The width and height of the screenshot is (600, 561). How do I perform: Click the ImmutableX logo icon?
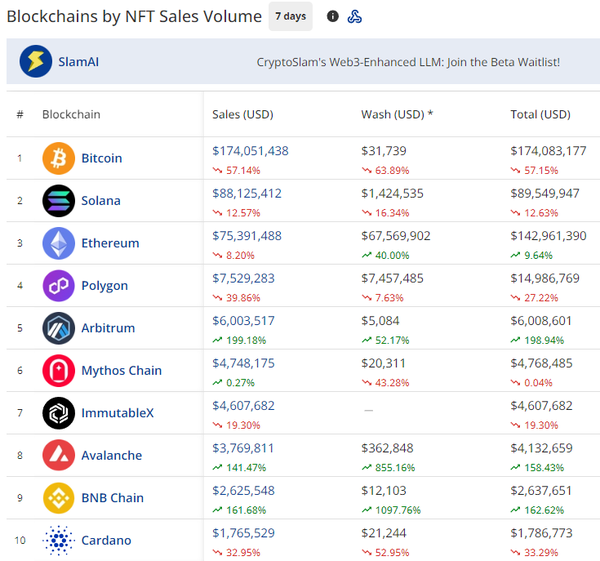pos(58,413)
